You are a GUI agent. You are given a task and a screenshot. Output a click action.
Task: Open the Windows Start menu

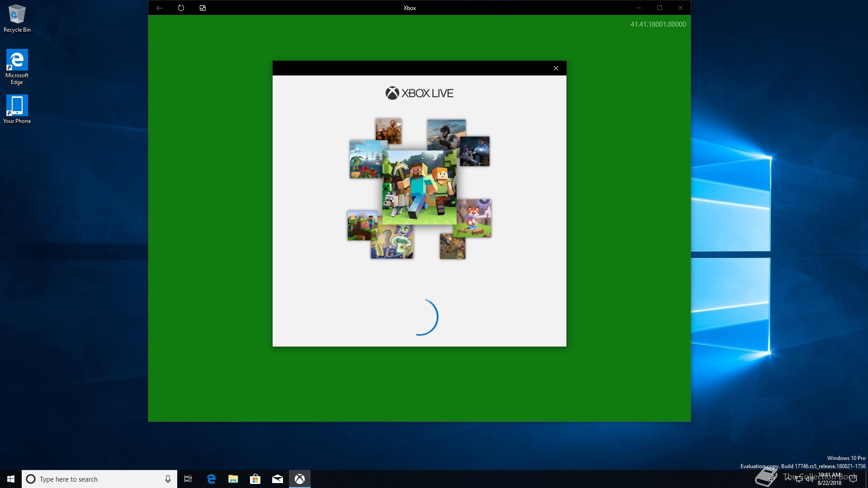(11, 479)
